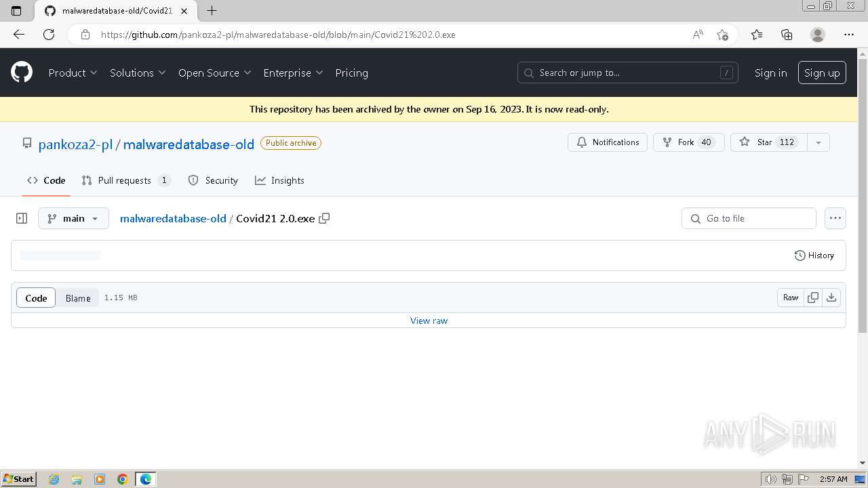Expand the Enterprise menu
The height and width of the screenshot is (488, 868).
293,73
